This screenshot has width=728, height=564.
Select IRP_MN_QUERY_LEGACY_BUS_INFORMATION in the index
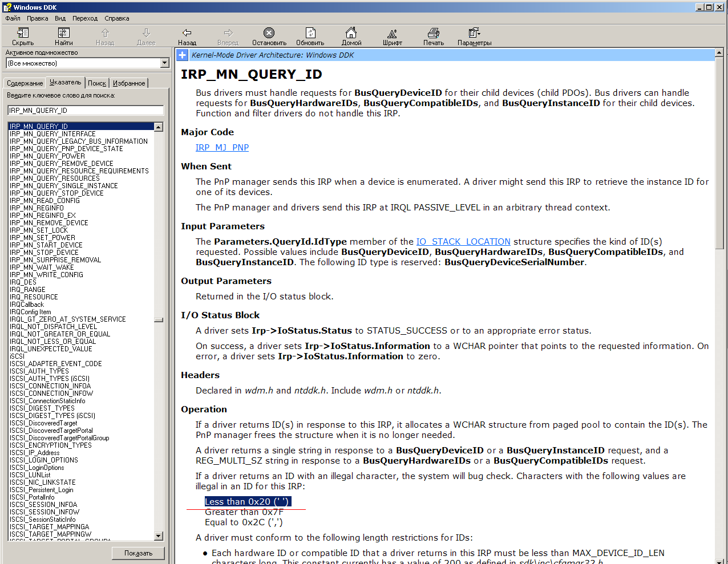(x=79, y=141)
